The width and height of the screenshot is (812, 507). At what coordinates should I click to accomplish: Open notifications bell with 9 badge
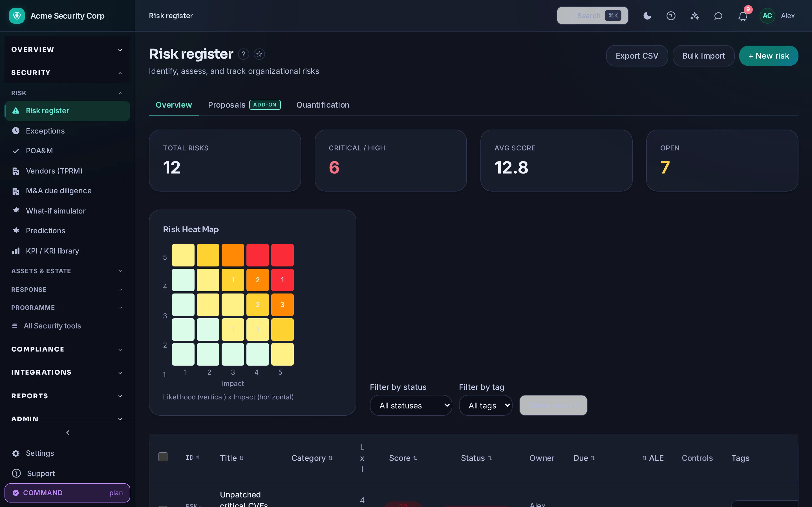743,16
